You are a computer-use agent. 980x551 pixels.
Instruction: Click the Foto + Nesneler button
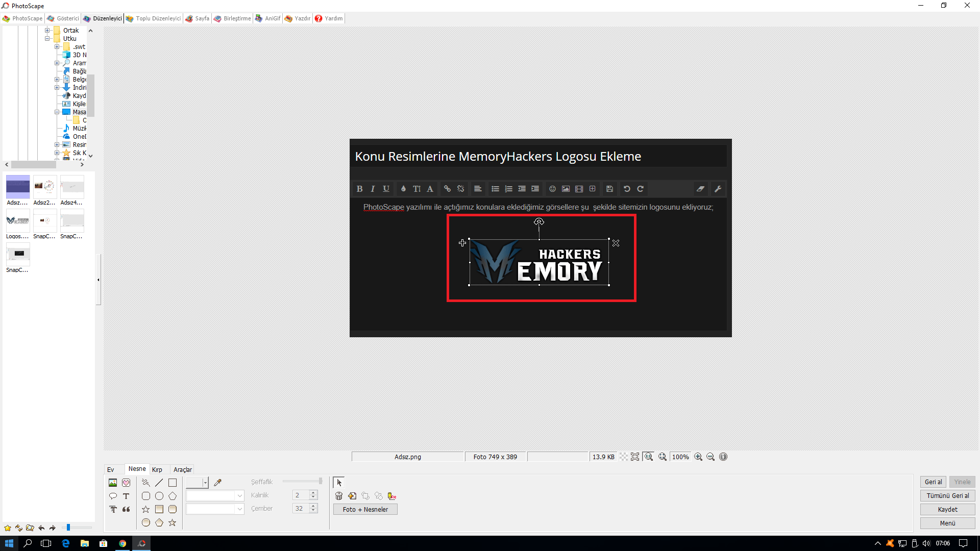pos(365,510)
